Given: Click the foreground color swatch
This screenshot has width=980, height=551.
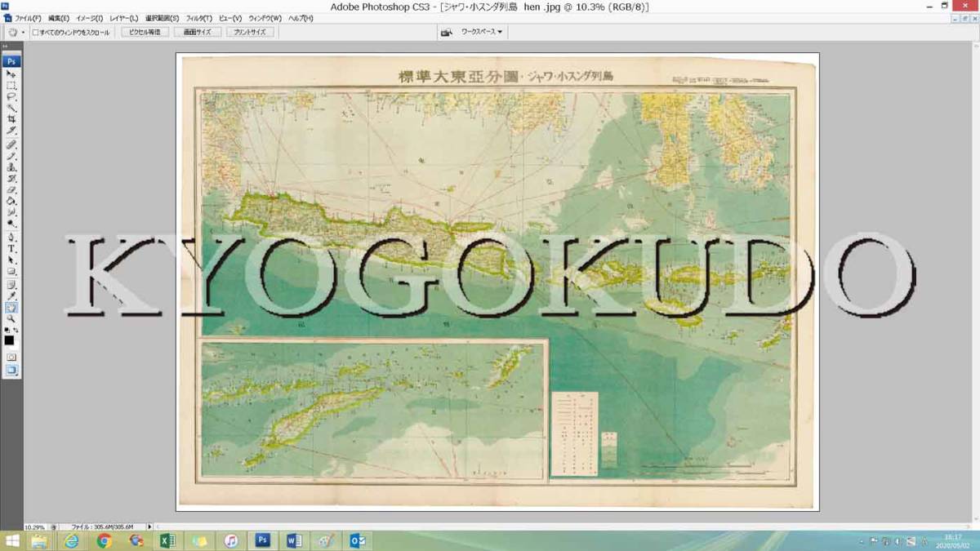Looking at the screenshot, I should click(9, 340).
